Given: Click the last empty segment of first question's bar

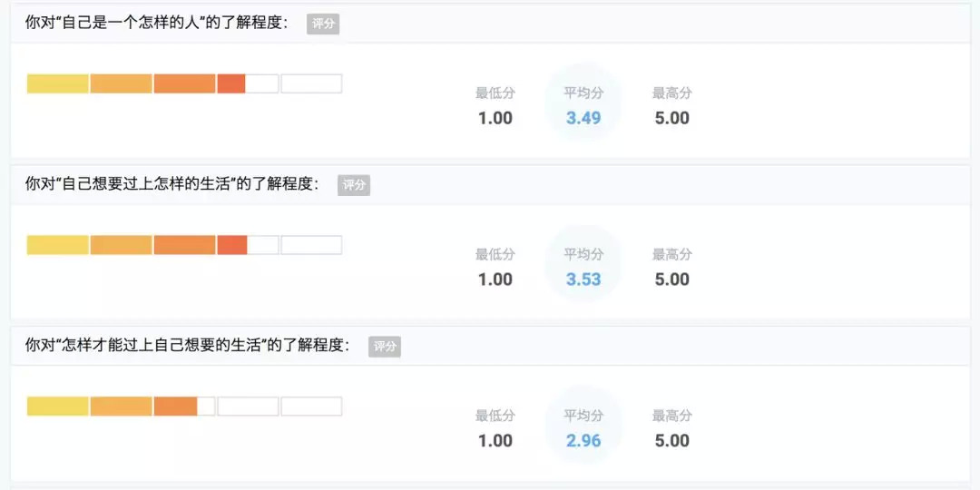Looking at the screenshot, I should tap(311, 83).
